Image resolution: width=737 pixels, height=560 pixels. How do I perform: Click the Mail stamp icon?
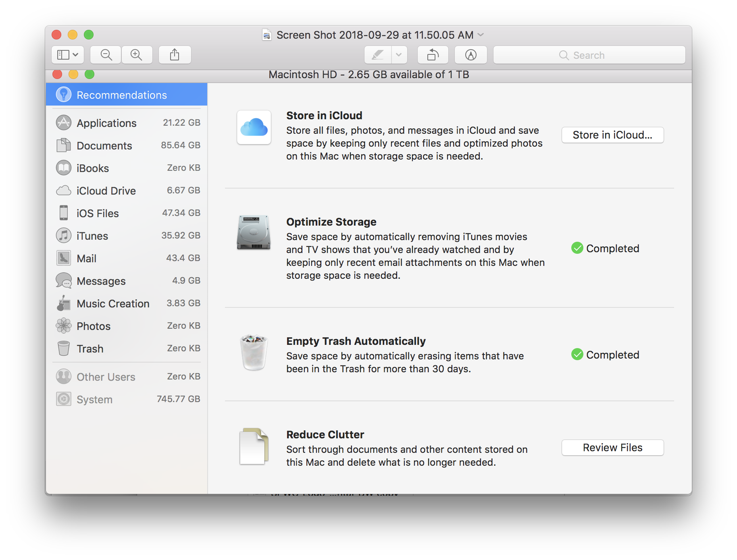(x=64, y=258)
